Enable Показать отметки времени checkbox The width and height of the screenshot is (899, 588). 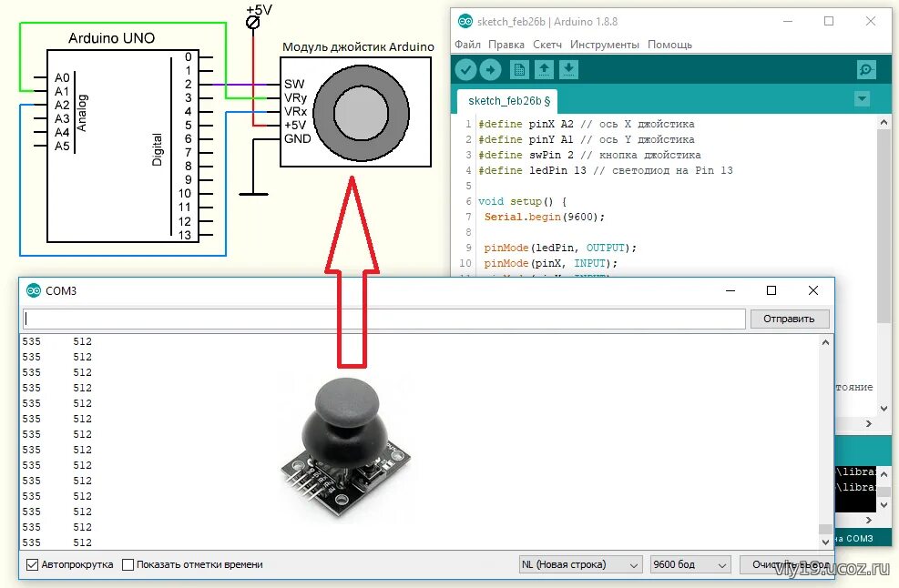point(128,564)
